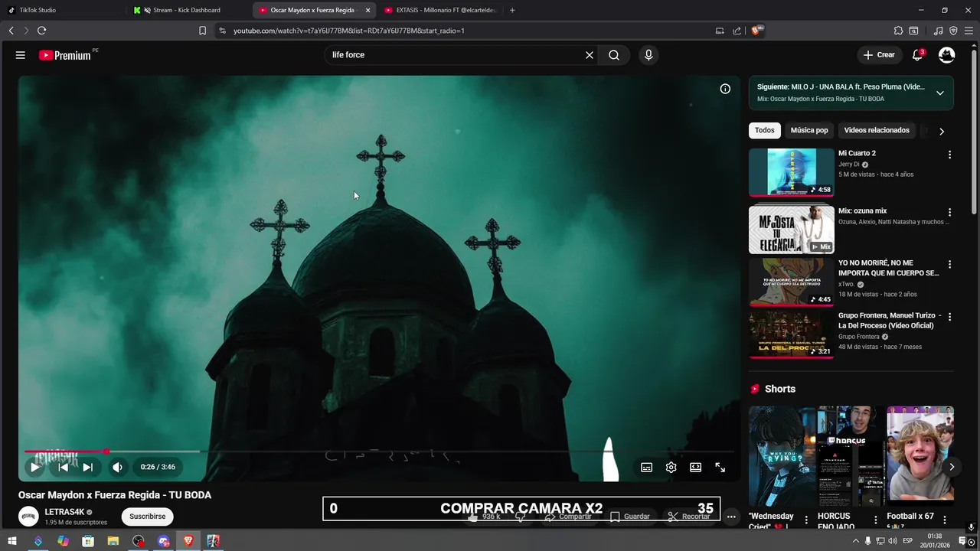
Task: Open Mi Cuarto 2 video thumbnail
Action: [x=791, y=172]
